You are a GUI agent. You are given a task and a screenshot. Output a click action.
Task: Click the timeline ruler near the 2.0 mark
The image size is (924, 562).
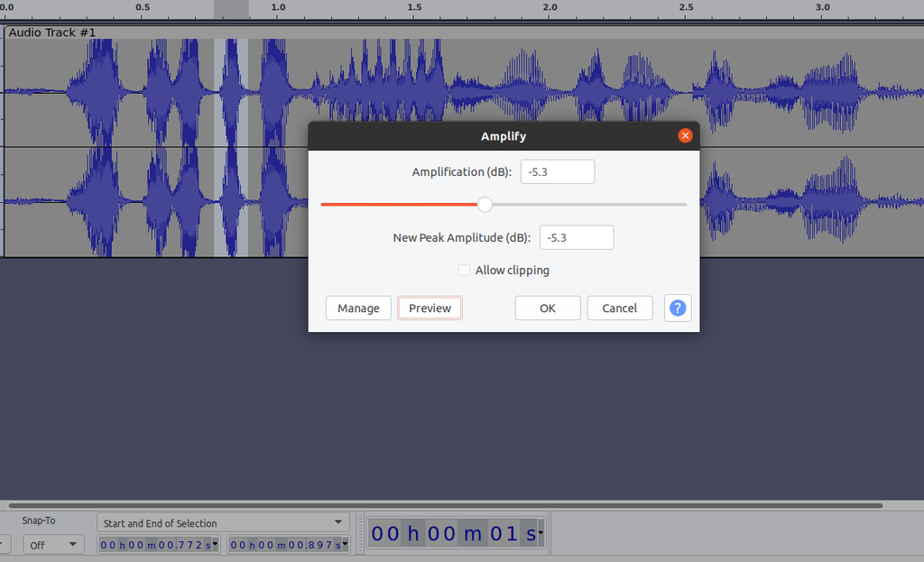pos(550,9)
